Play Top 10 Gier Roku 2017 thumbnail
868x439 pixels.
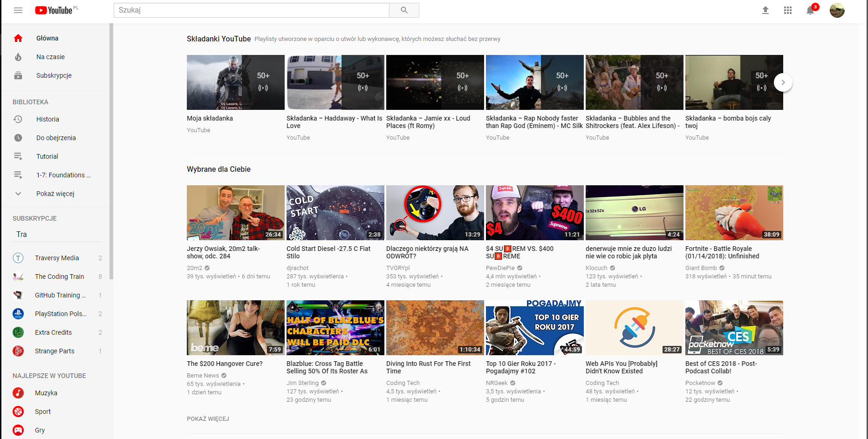pos(535,328)
